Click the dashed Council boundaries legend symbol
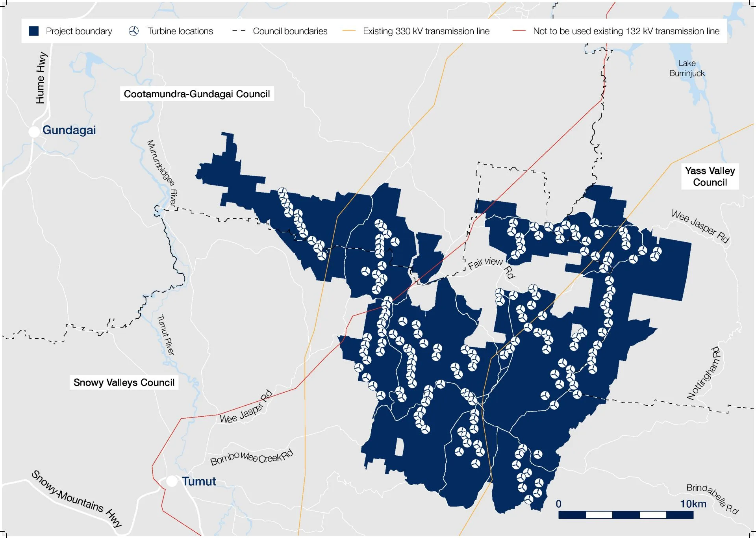The width and height of the screenshot is (756, 538). tap(239, 31)
